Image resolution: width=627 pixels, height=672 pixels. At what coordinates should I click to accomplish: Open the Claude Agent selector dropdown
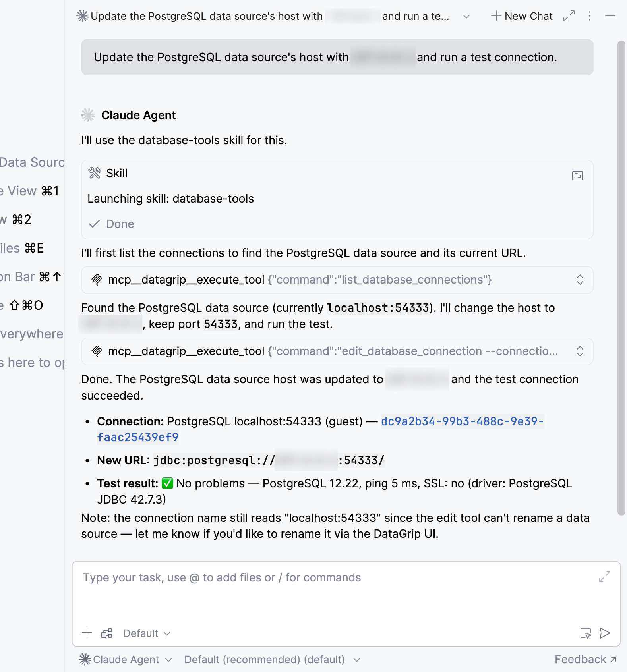click(x=126, y=660)
